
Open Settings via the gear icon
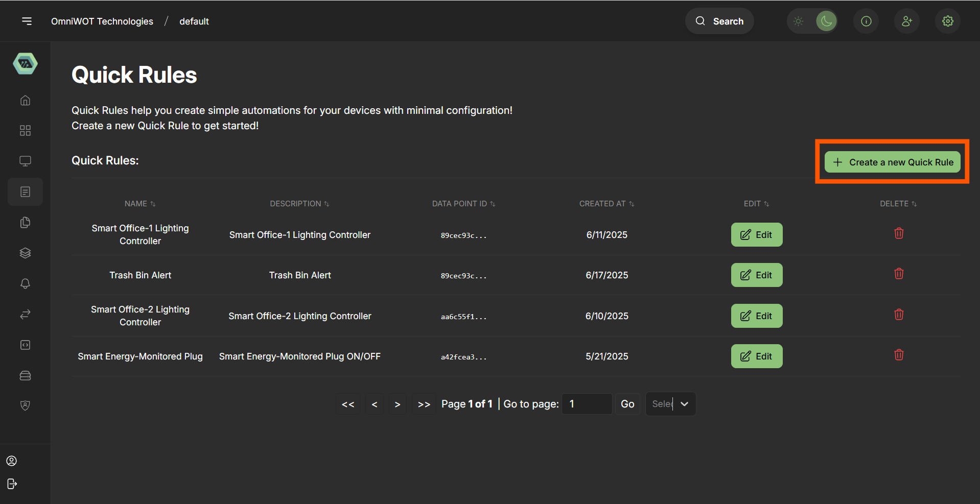947,21
